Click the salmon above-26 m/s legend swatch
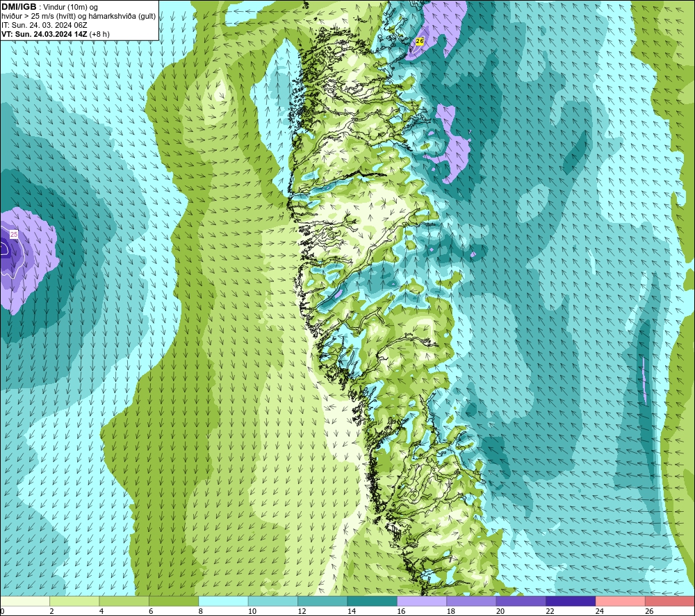 670,601
